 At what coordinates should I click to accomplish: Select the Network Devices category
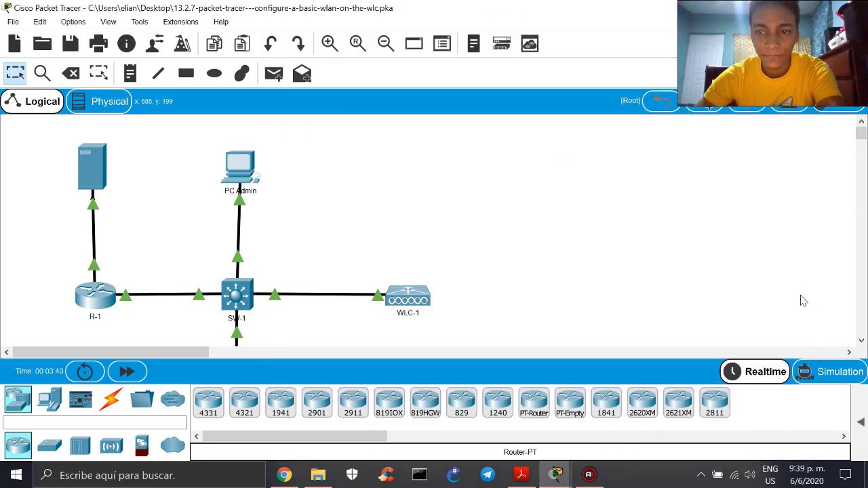click(x=18, y=399)
